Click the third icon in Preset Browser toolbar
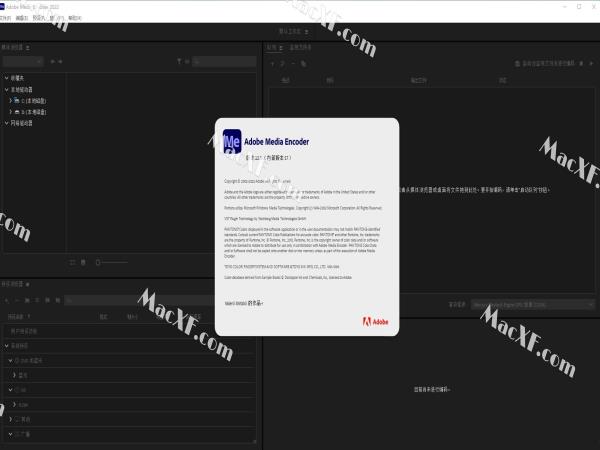Image resolution: width=600 pixels, height=450 pixels. tap(27, 300)
